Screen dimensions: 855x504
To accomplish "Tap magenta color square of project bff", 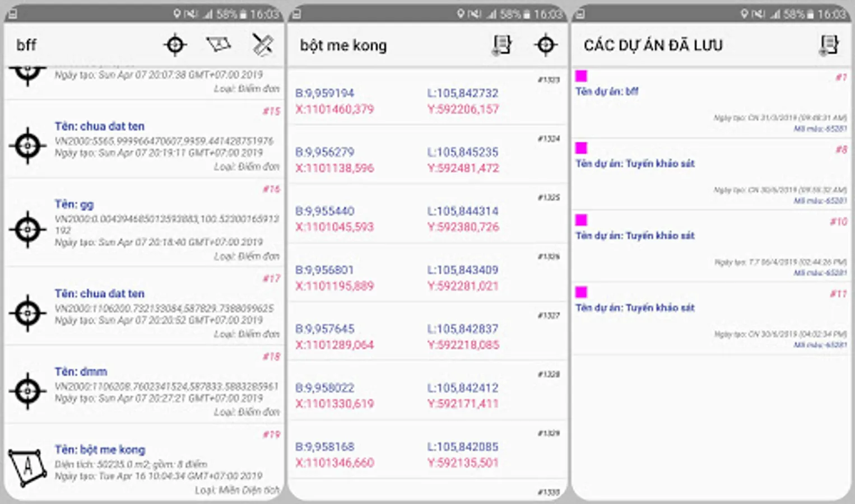I will (x=581, y=76).
